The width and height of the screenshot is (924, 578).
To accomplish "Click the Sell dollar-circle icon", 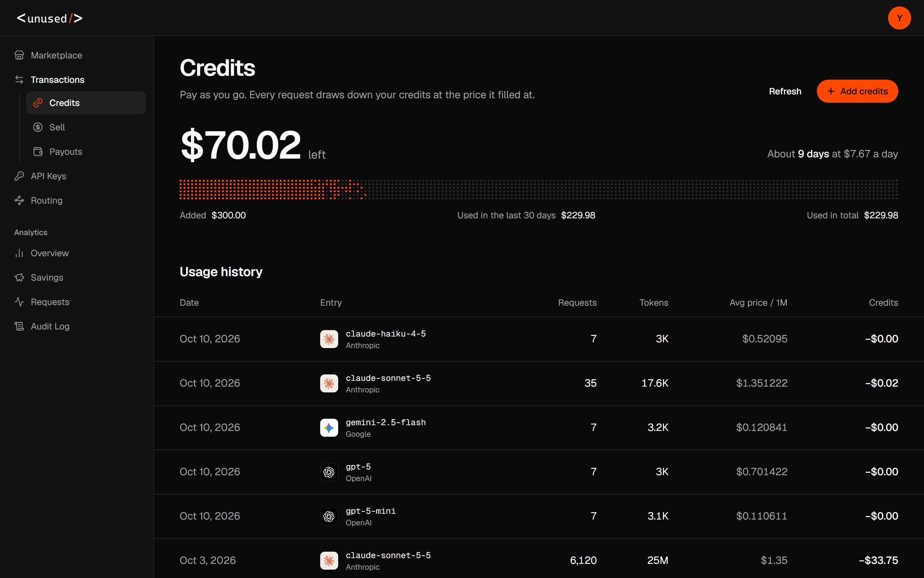I will (38, 127).
